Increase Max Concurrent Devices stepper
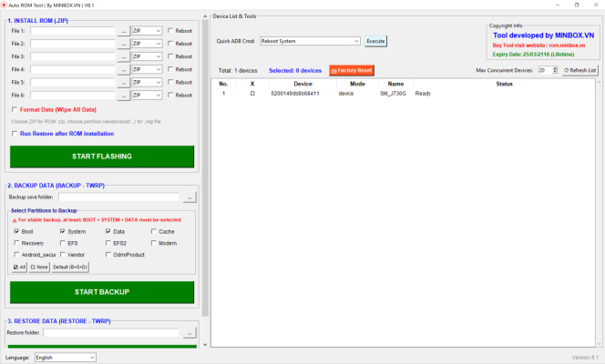This screenshot has height=364, width=605. click(x=553, y=68)
